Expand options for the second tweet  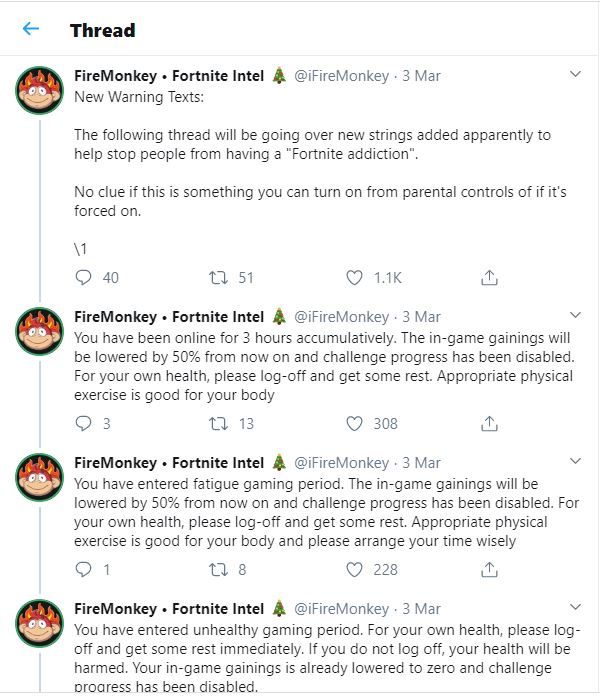click(575, 315)
